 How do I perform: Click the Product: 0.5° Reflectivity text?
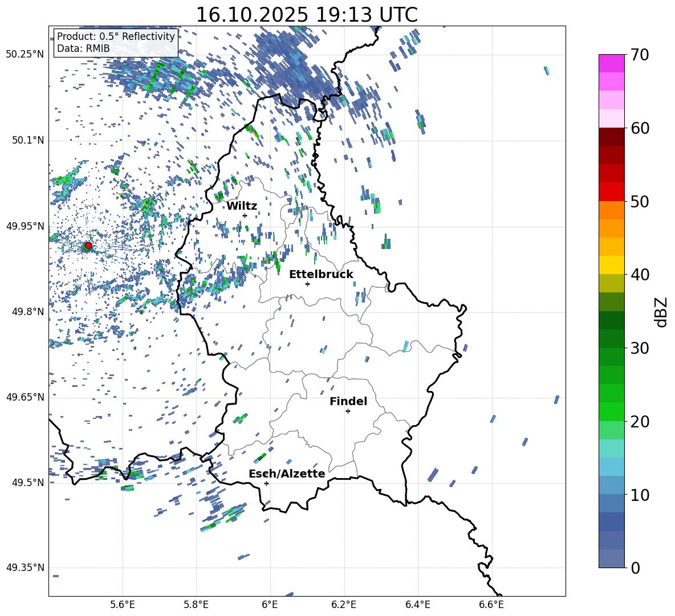116,36
